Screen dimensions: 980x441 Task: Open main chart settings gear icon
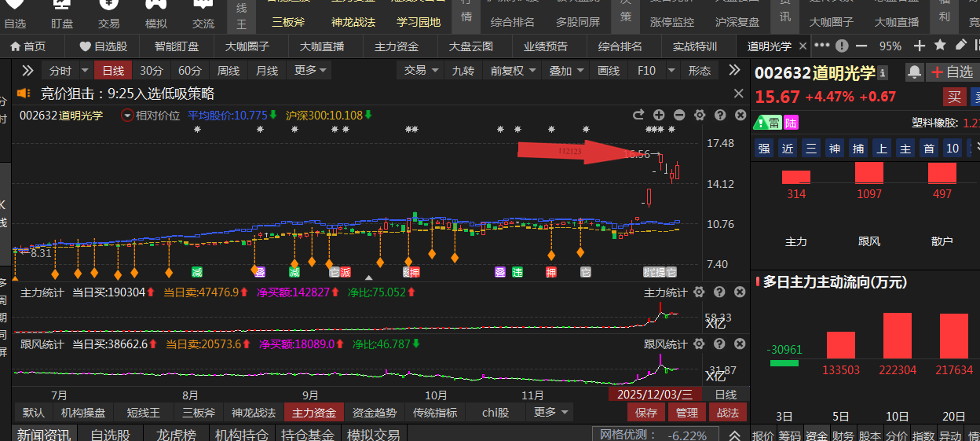tap(700, 116)
